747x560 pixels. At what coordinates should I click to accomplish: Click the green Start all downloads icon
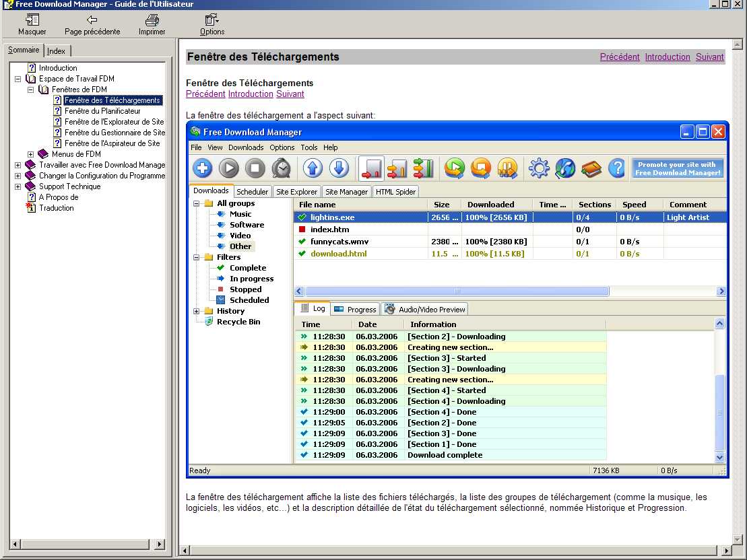(455, 168)
